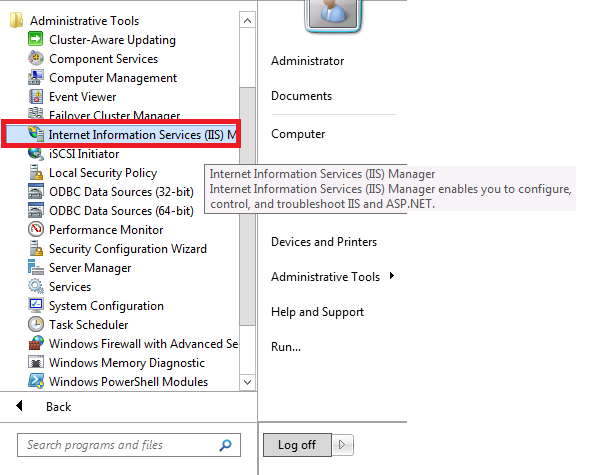The width and height of the screenshot is (589, 475).
Task: Click the Administrative Tools folder label
Action: pos(85,21)
